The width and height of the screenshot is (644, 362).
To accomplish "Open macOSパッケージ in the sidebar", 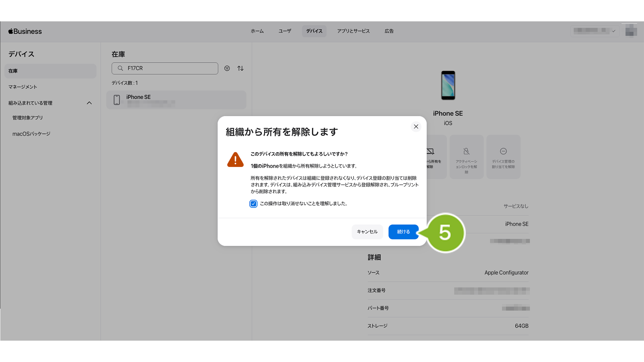I will (x=32, y=134).
